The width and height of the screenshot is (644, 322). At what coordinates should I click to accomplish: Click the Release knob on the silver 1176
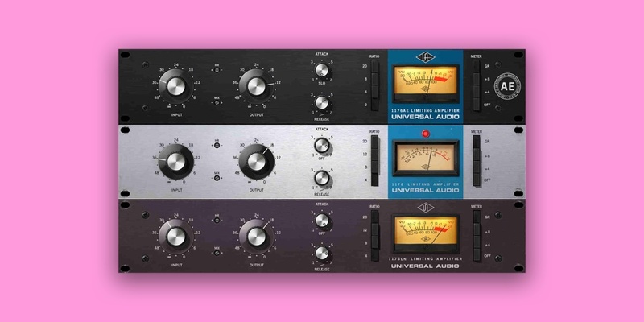[322, 178]
